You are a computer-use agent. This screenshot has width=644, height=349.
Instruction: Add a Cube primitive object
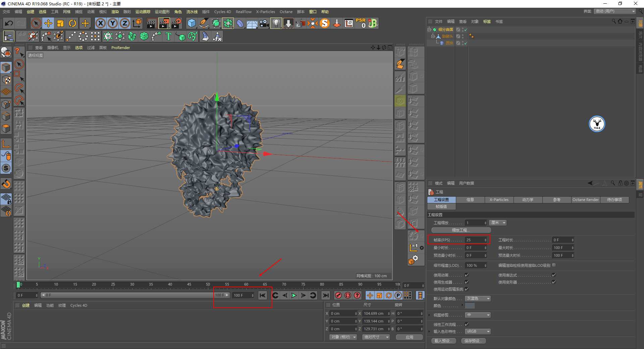192,23
